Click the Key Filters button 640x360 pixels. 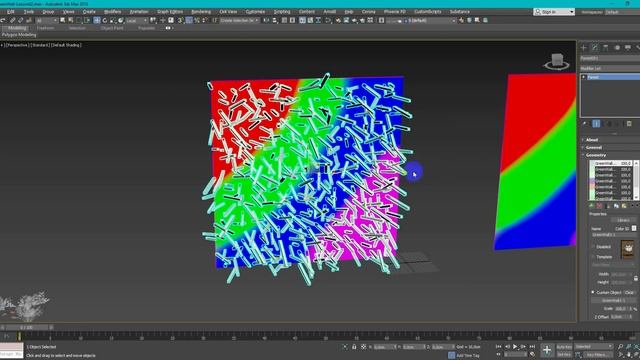point(598,355)
